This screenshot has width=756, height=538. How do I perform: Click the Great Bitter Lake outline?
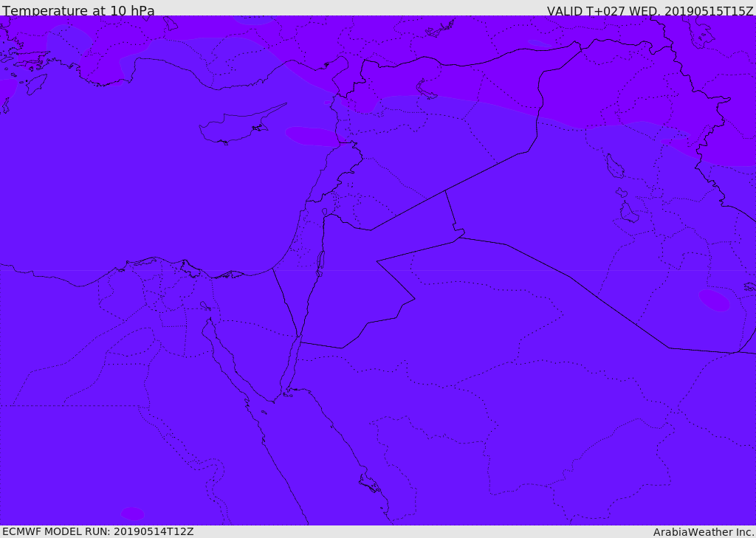click(x=205, y=306)
